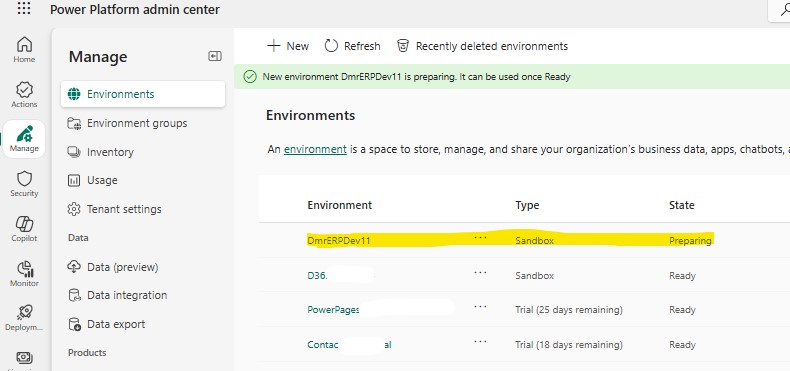Image resolution: width=790 pixels, height=371 pixels.
Task: Click the Power Platform admin center title
Action: pyautogui.click(x=135, y=9)
